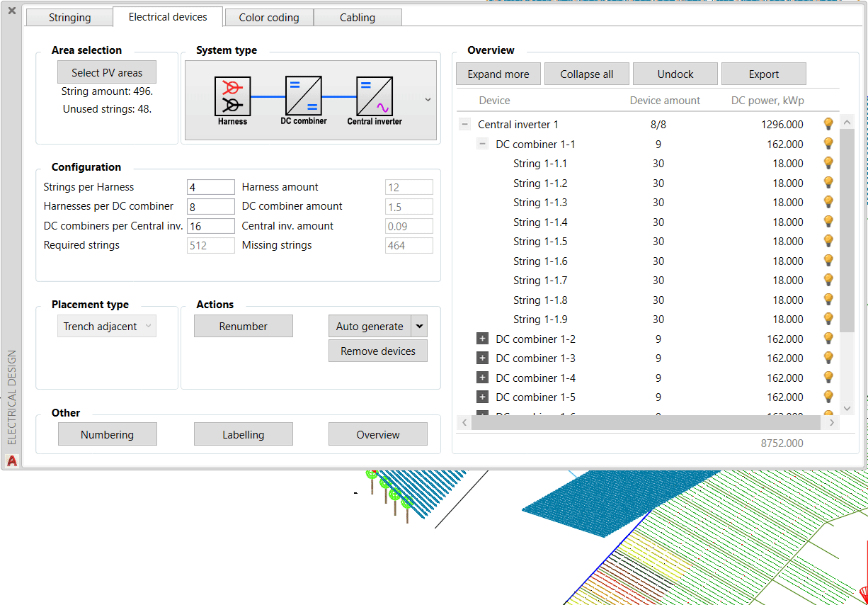Click the Central inverter system type icon
868x605 pixels.
[374, 96]
